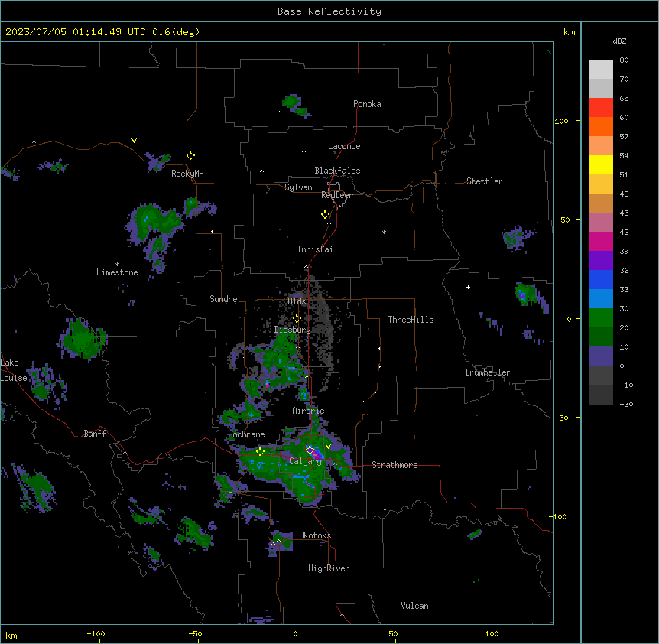Viewport: 659px width, 644px height.
Task: Select the bright green 30 dBZ legend swatch
Action: pyautogui.click(x=601, y=318)
